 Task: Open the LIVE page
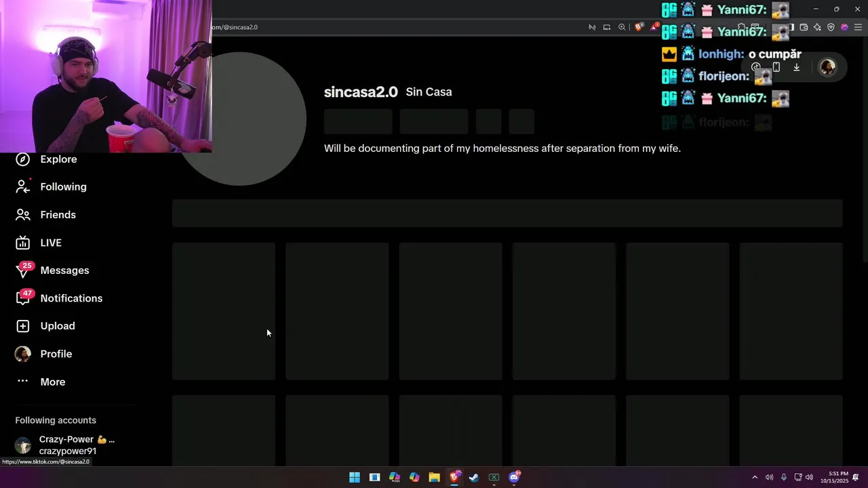[x=51, y=243]
